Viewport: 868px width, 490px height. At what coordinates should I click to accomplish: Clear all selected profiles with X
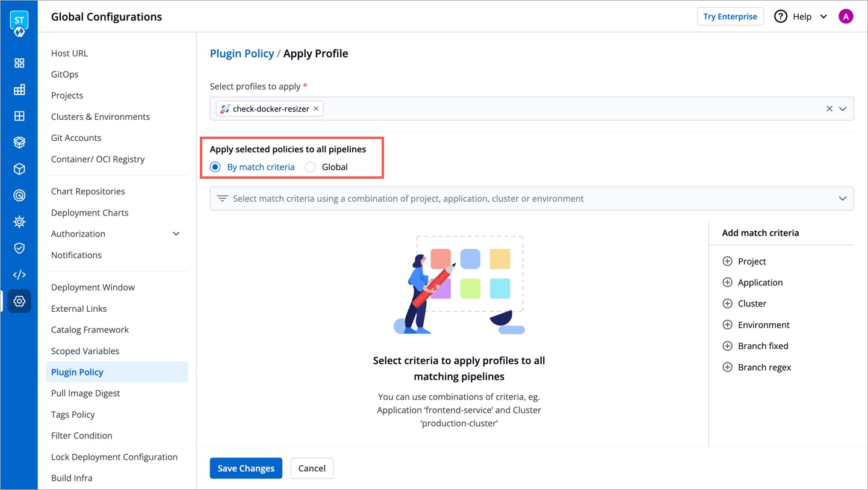tap(829, 109)
